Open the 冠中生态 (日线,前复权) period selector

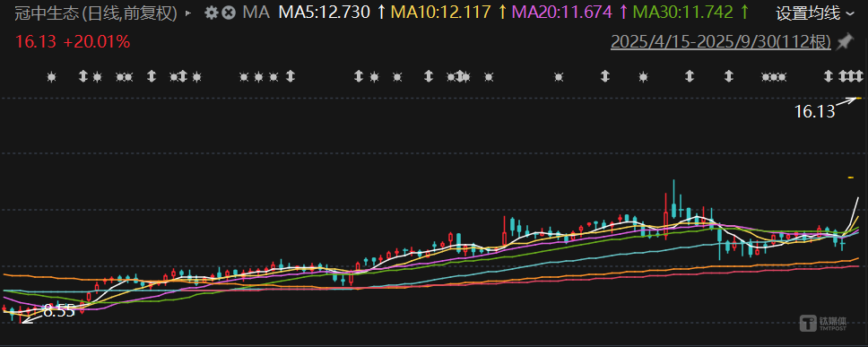coord(96,13)
